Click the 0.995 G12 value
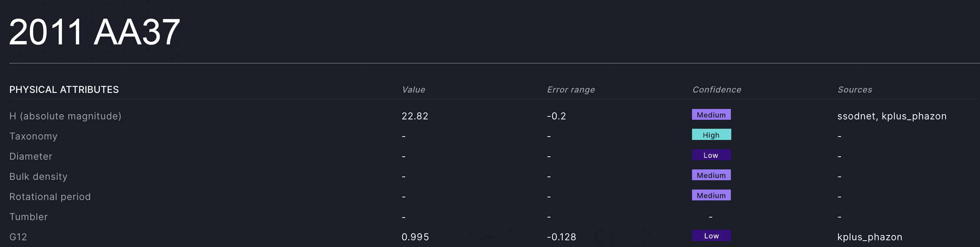 [415, 237]
